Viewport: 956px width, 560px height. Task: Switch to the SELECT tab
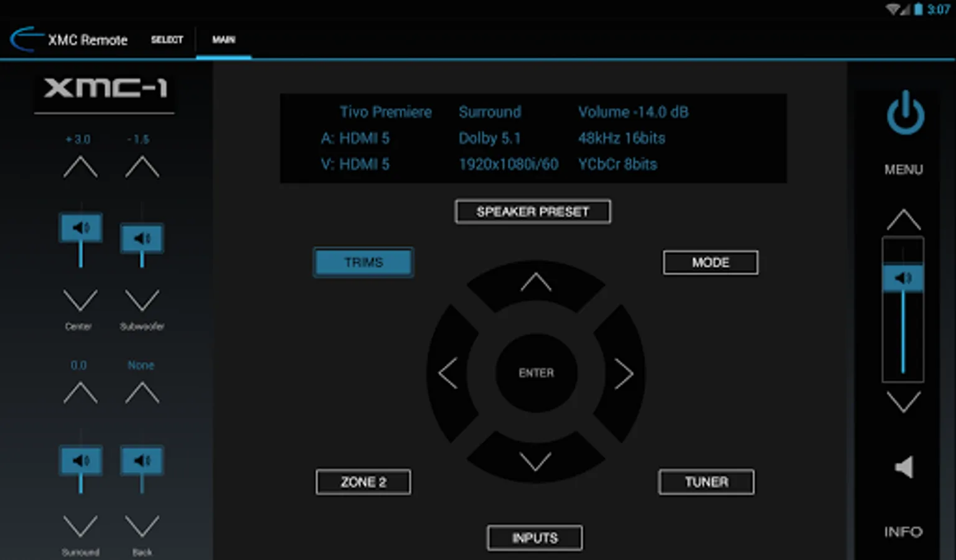[x=167, y=40]
